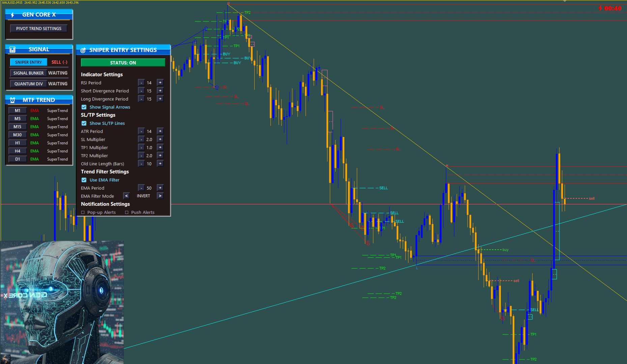The image size is (627, 364).
Task: Click the MTF TREND alarm clock icon
Action: pyautogui.click(x=12, y=100)
